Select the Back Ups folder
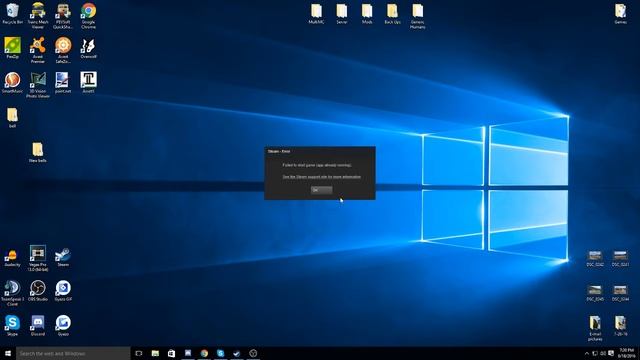This screenshot has height=360, width=640. [x=392, y=14]
